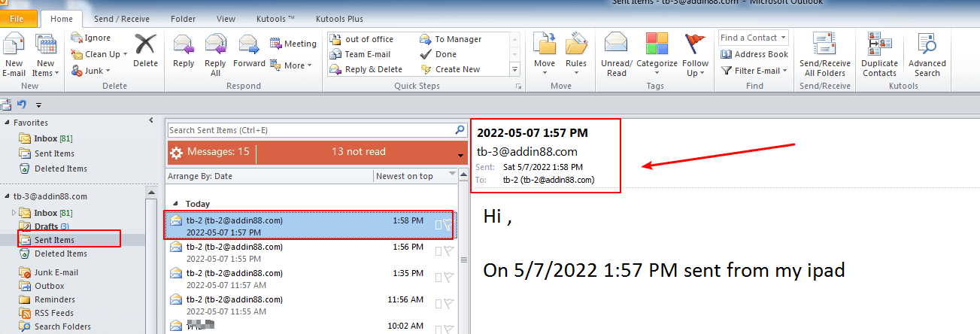Apply the out of office quick step

tap(362, 39)
